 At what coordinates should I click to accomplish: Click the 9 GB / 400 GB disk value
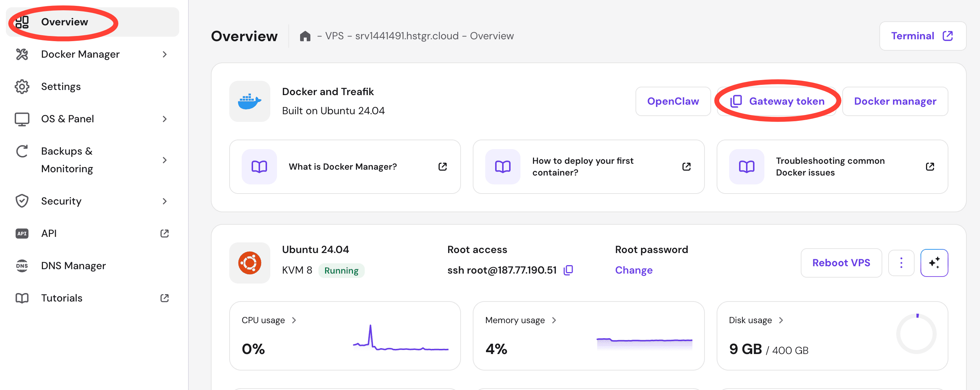click(768, 349)
